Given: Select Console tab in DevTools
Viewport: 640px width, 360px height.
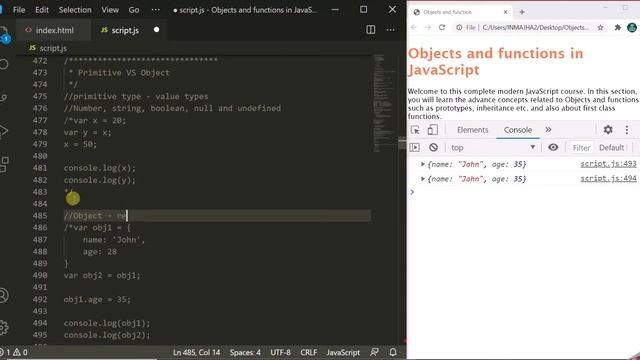Looking at the screenshot, I should pyautogui.click(x=518, y=130).
